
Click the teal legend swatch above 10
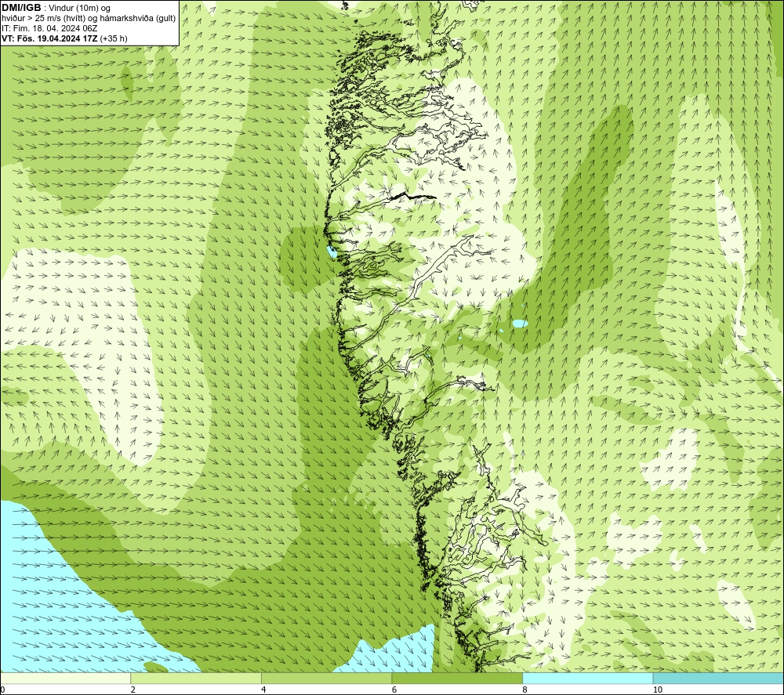pos(718,678)
